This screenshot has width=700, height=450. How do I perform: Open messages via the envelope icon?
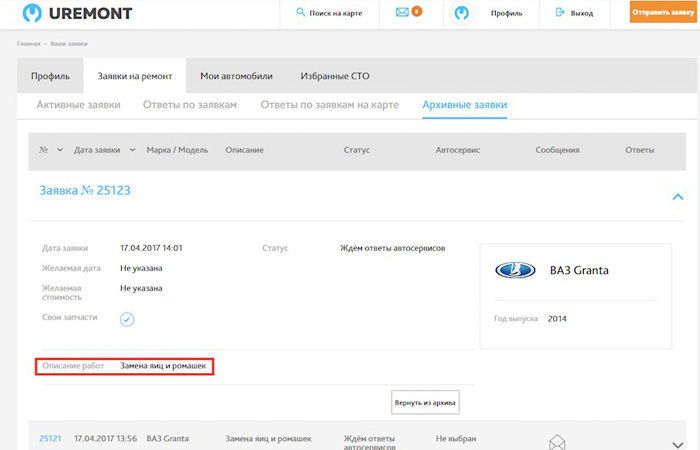tap(402, 13)
